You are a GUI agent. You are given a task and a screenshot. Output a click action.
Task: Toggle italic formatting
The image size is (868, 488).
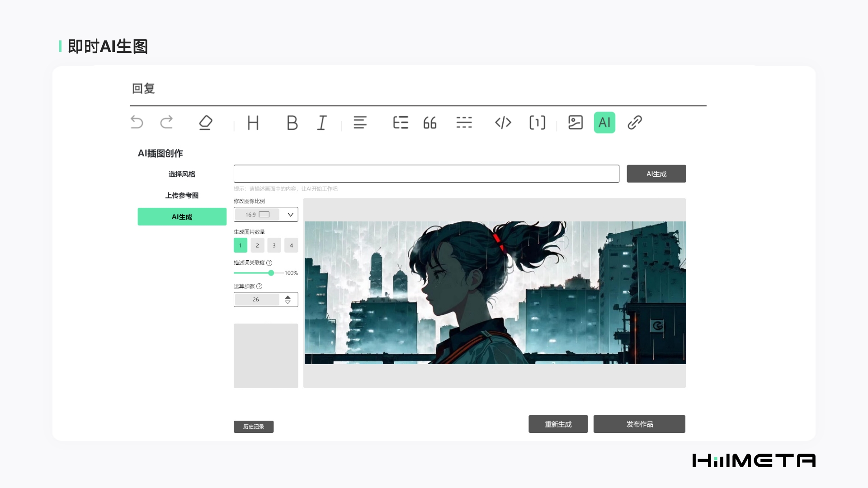[x=321, y=122]
